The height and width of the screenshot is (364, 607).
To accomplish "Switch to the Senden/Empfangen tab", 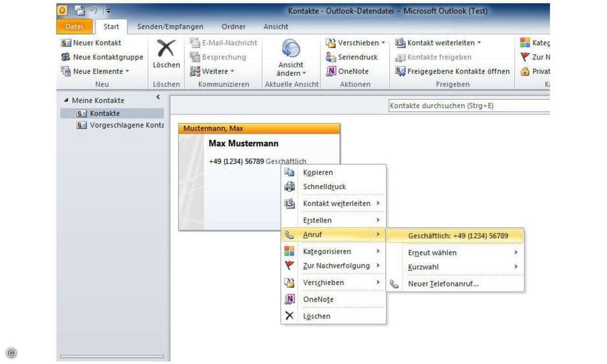I will pos(170,26).
